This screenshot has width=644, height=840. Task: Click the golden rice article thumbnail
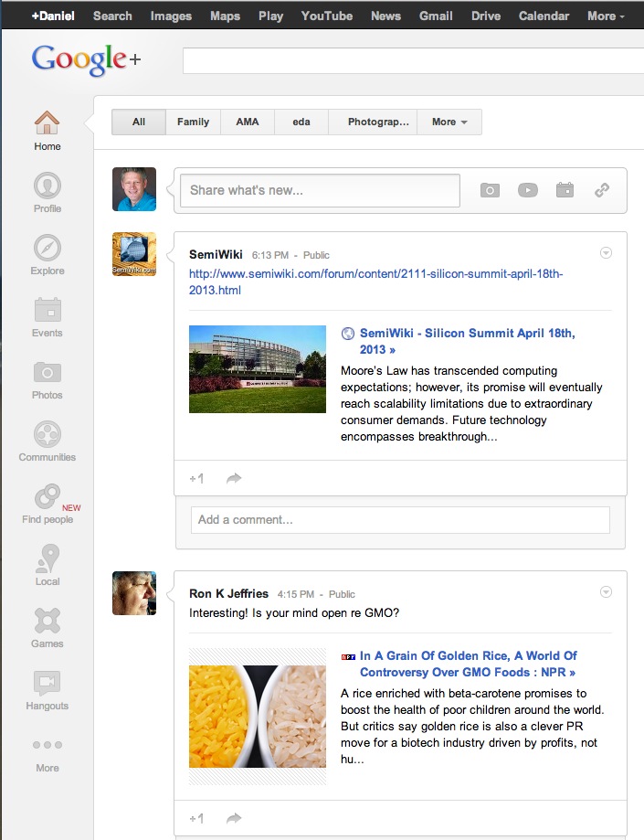click(x=258, y=716)
